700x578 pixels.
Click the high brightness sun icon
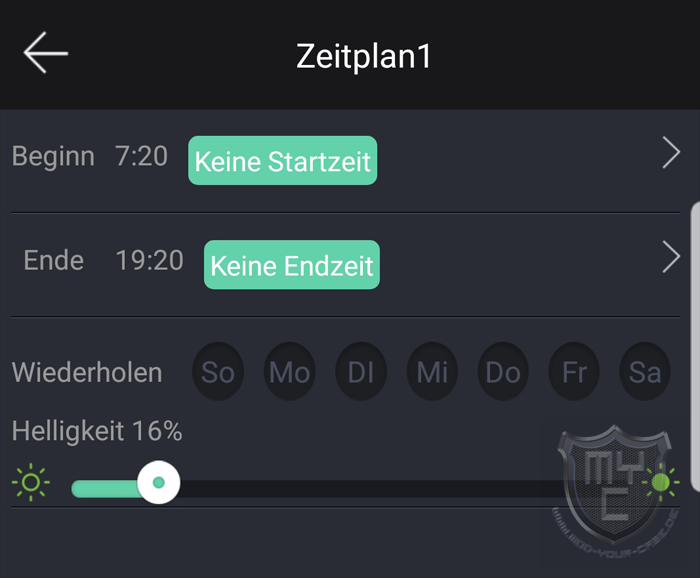pos(661,482)
